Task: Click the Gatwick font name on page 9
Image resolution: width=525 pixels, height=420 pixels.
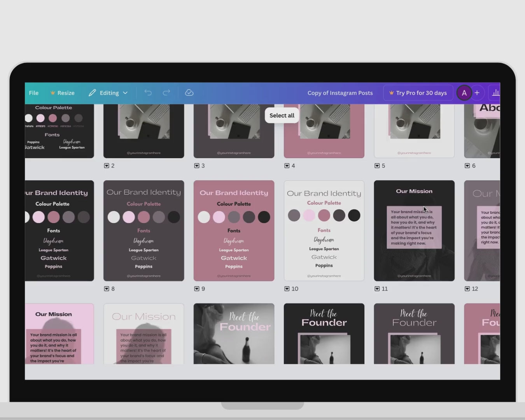Action: [x=234, y=258]
